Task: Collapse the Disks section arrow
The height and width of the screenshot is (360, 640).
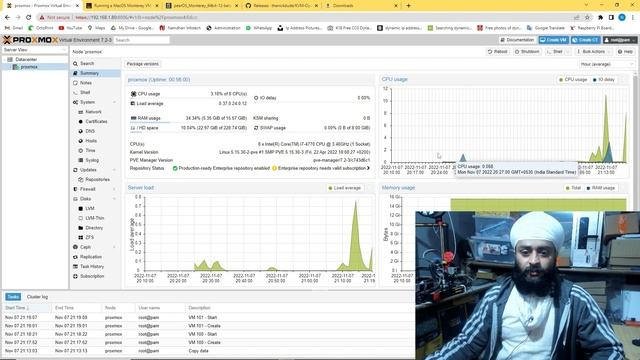Action: tap(115, 199)
